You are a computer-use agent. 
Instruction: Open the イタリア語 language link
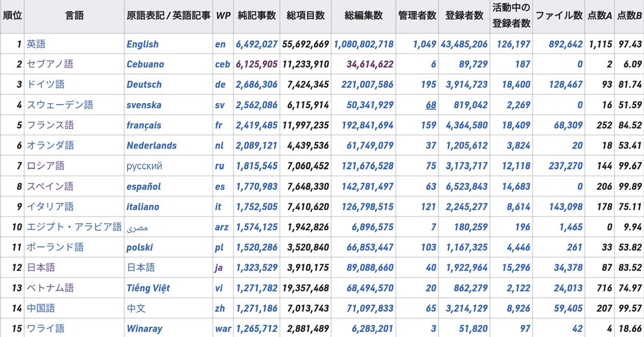pyautogui.click(x=50, y=207)
